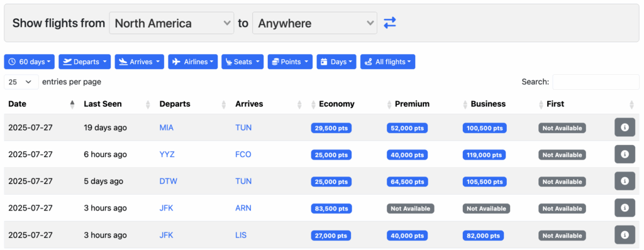Open the Airlines filter menu
This screenshot has height=250, width=644.
[x=192, y=62]
